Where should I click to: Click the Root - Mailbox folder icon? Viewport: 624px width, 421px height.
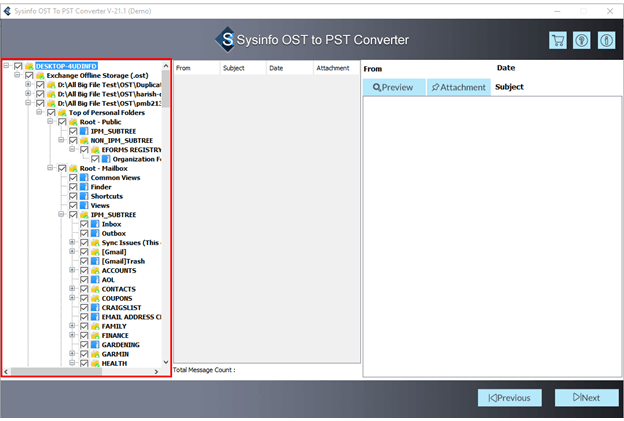73,168
